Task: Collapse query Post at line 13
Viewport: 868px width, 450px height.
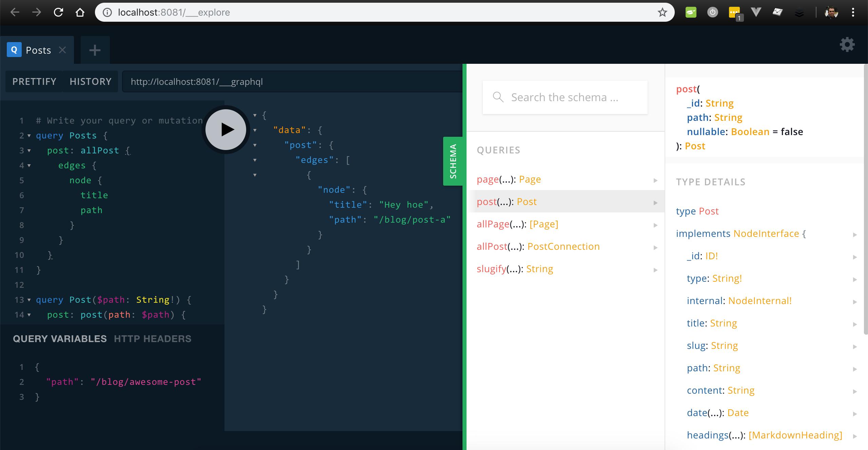Action: [29, 300]
